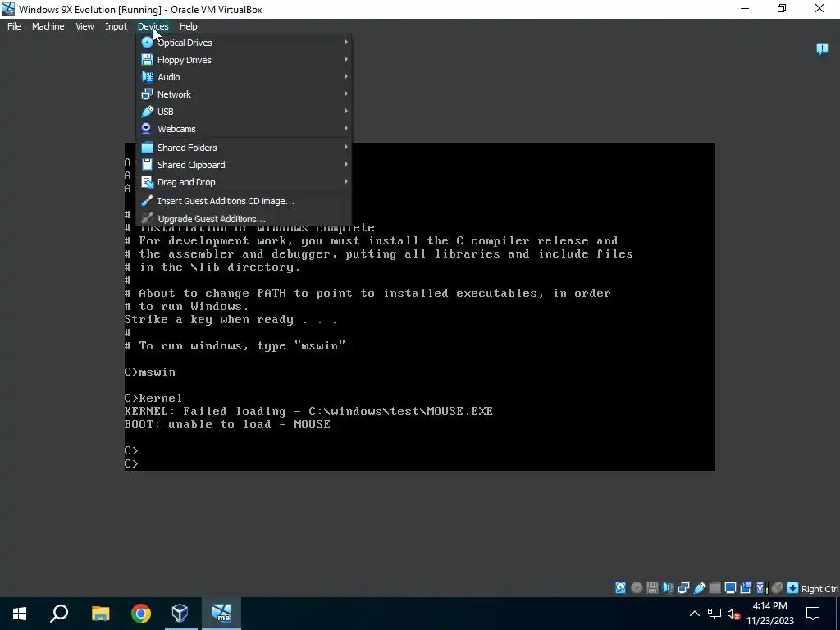Expand the Floppy Drives submenu
This screenshot has width=840, height=630.
(244, 59)
